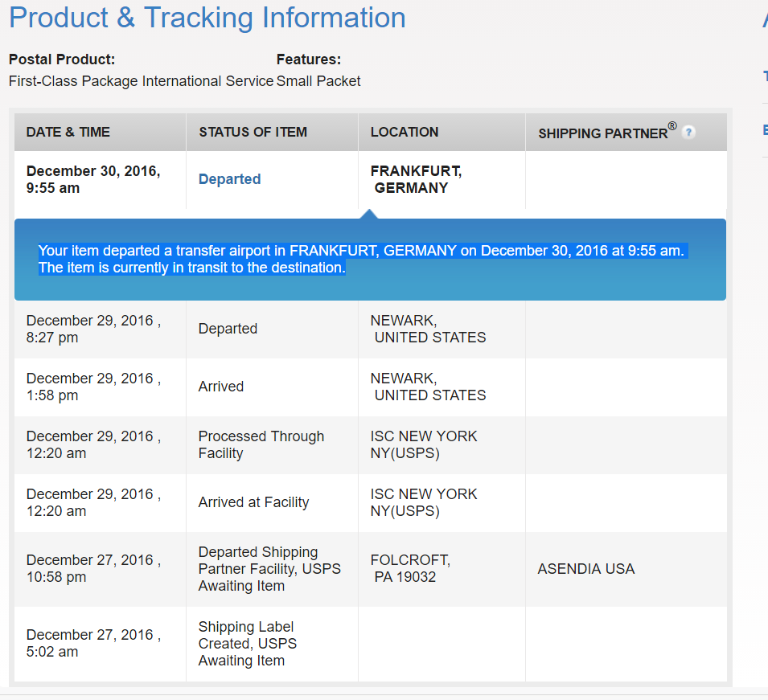768x700 pixels.
Task: Click the December 27, 2016 5:02 am date
Action: (x=93, y=643)
